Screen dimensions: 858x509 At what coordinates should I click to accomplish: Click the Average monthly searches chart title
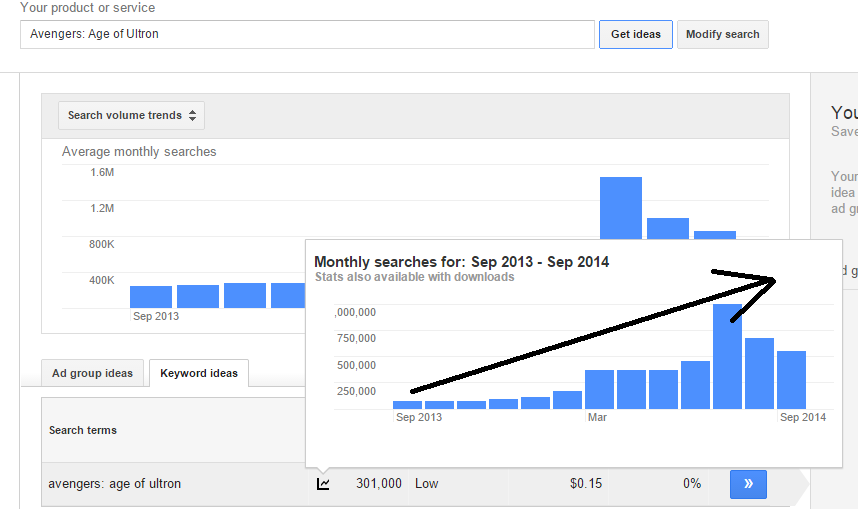pos(139,152)
